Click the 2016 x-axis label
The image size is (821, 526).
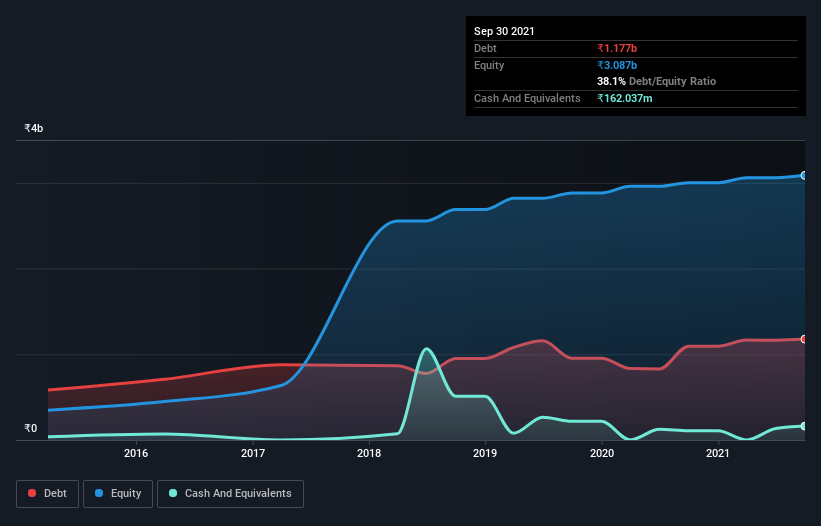coord(136,453)
